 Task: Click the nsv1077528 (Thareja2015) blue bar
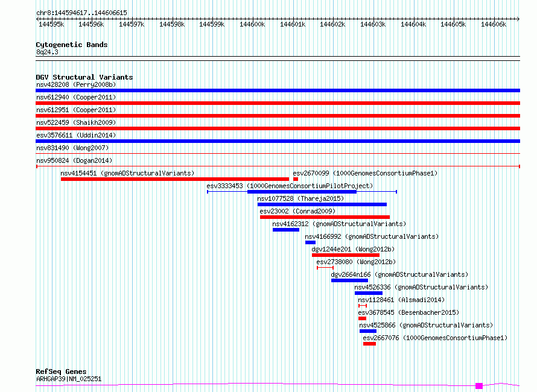point(322,204)
